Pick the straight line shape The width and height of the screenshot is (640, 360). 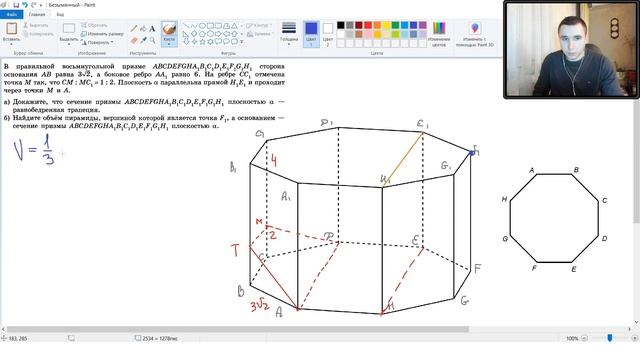[x=186, y=26]
